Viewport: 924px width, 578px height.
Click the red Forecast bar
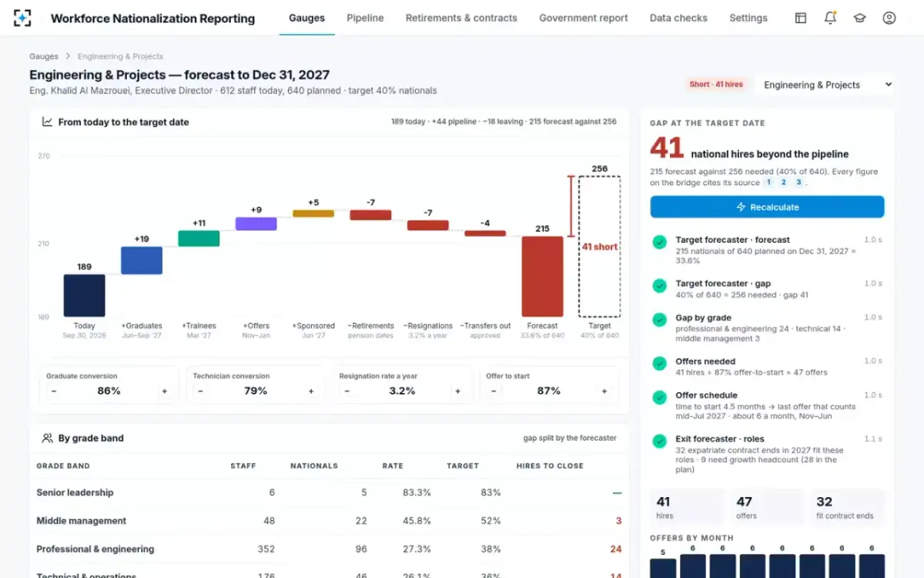[542, 277]
